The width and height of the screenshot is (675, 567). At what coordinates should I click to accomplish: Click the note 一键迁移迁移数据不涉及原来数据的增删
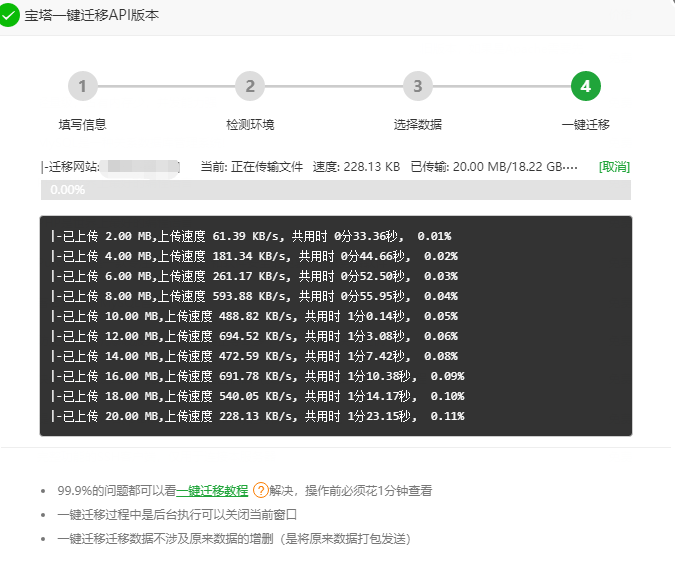tap(234, 539)
